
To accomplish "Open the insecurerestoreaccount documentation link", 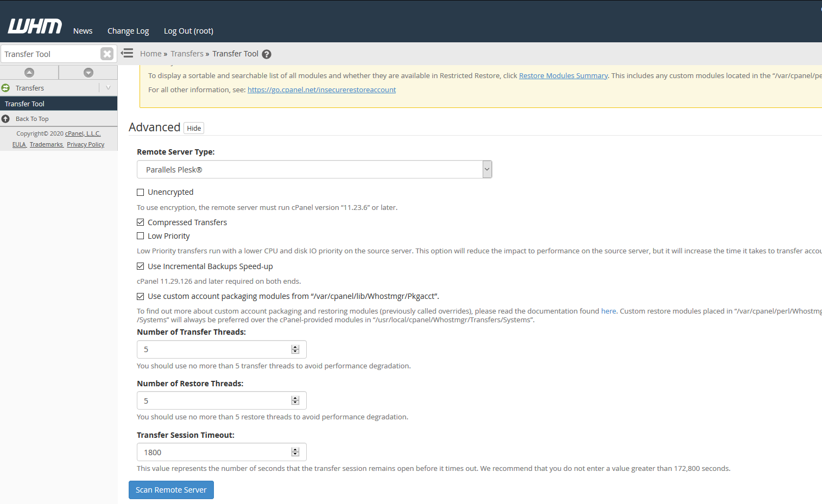I will point(321,90).
